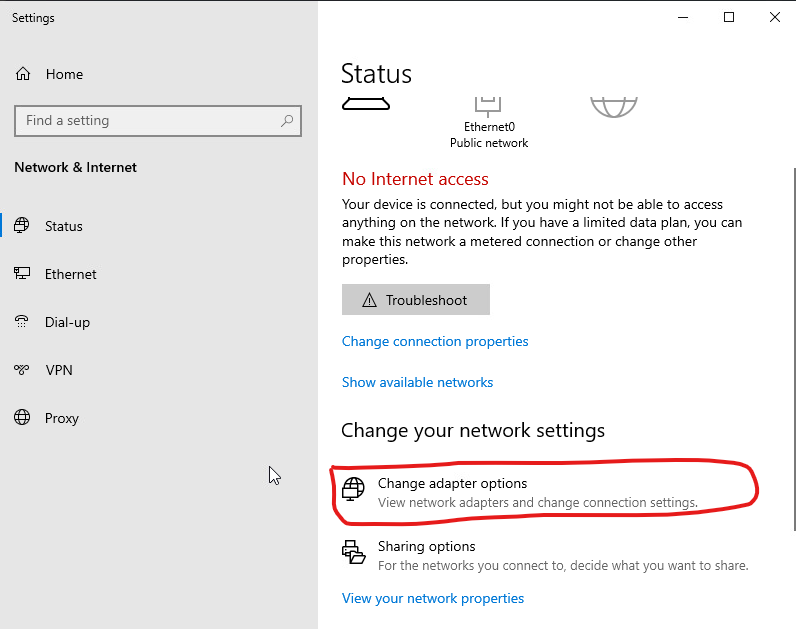Open View your network properties link
796x629 pixels.
coord(433,599)
